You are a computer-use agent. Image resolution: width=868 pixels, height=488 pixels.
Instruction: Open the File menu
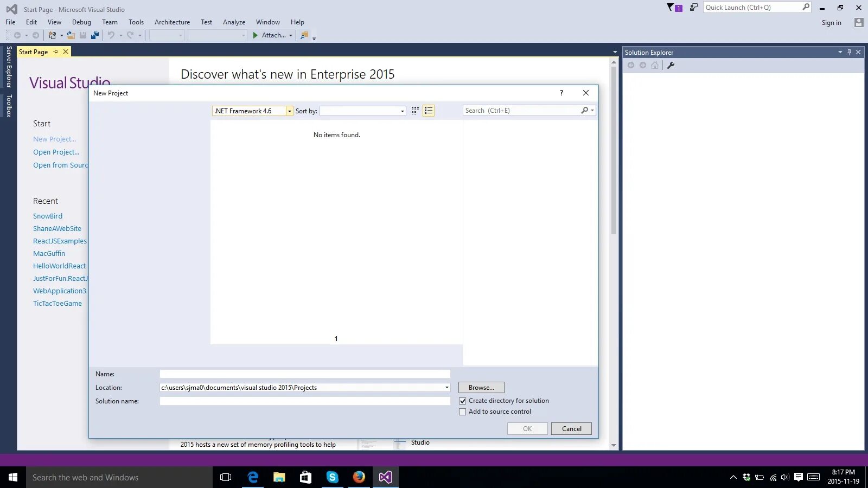click(10, 22)
